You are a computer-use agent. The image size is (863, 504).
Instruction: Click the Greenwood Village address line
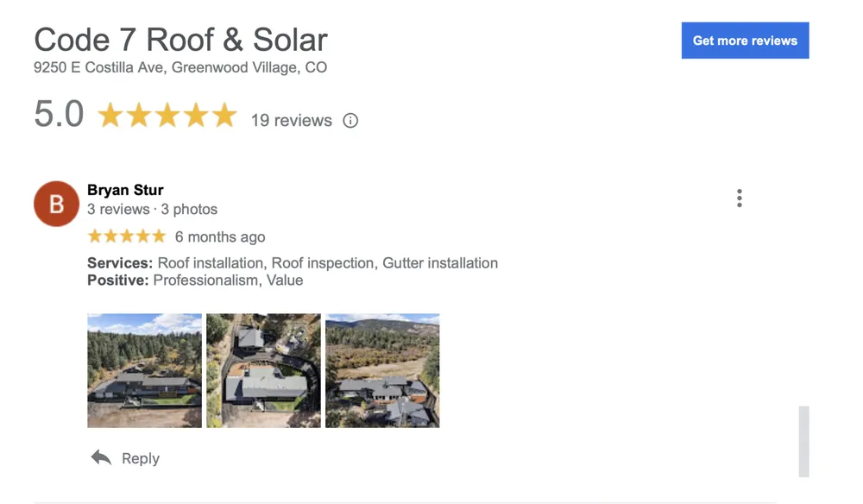[180, 67]
